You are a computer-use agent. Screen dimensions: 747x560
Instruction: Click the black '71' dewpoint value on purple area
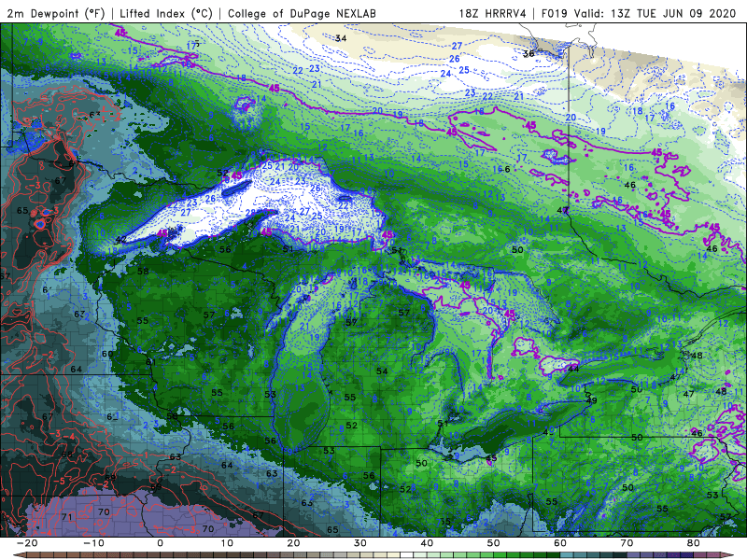tap(66, 517)
